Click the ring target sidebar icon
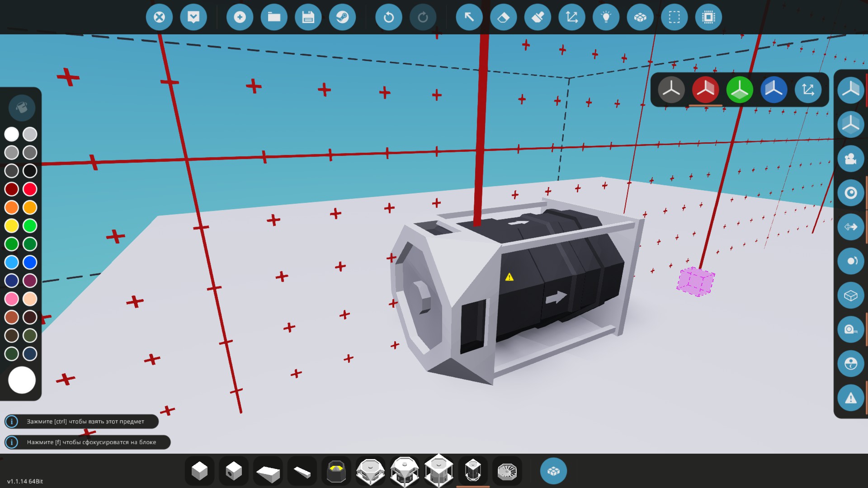Screen dimensions: 868x488 851,193
